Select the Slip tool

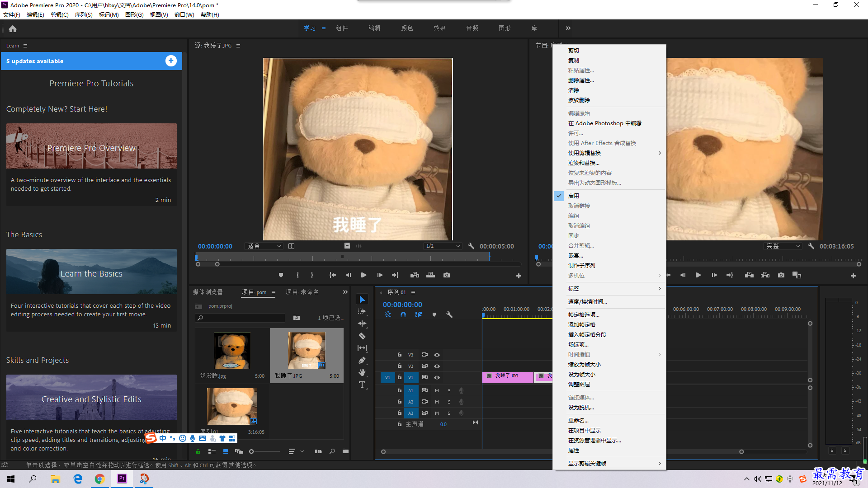pyautogui.click(x=362, y=348)
